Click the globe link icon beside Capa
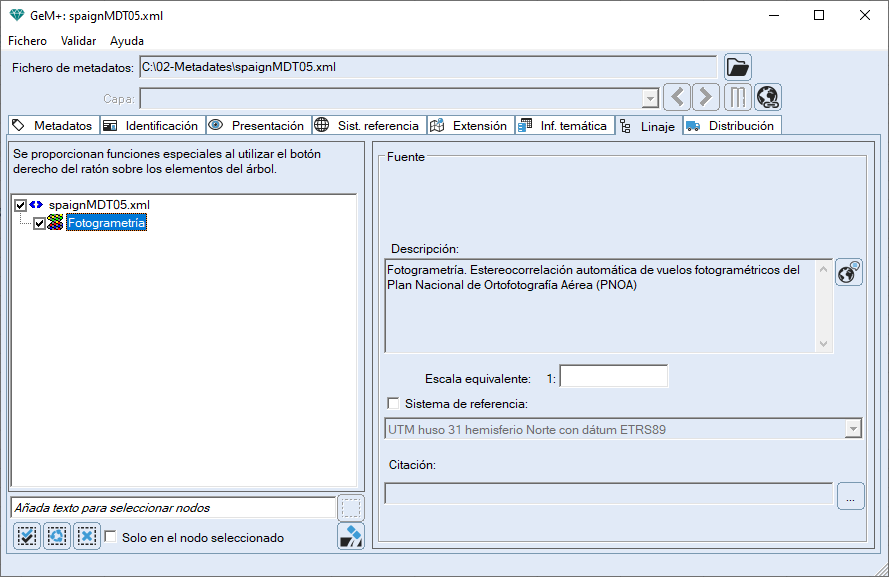 pos(767,97)
